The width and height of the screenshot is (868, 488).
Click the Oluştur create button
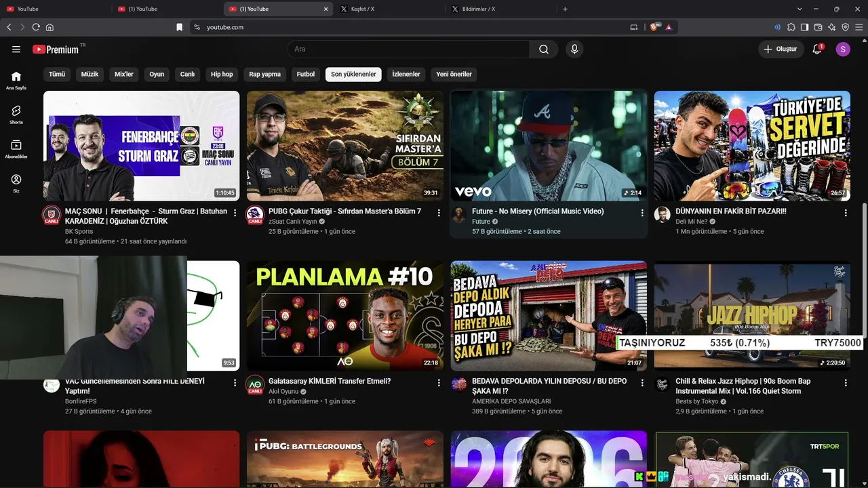coord(781,49)
